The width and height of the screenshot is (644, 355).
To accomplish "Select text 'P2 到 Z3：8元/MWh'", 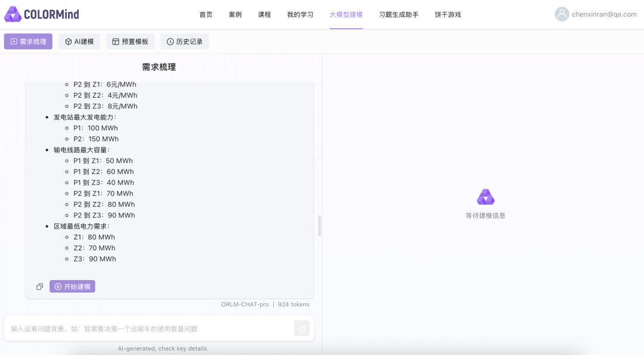I will pyautogui.click(x=105, y=106).
